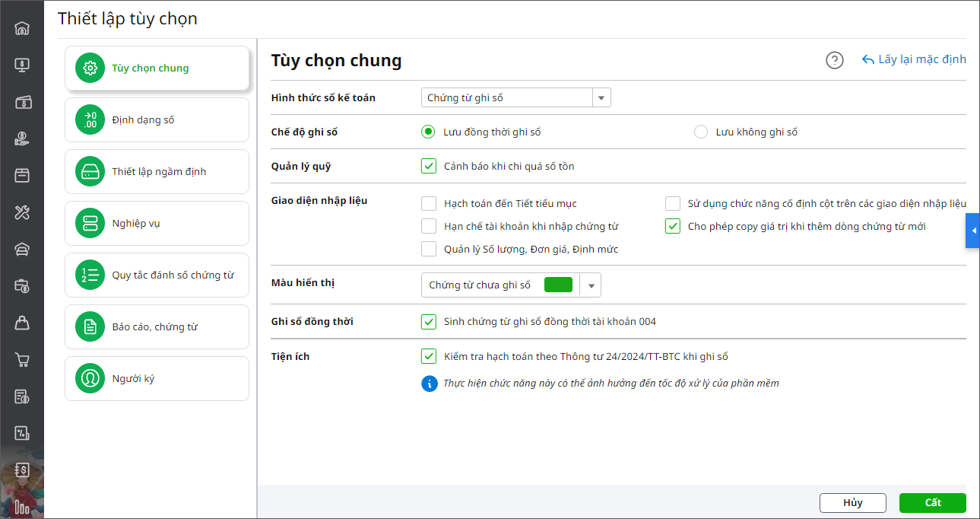Open the Người ký settings tab
This screenshot has width=980, height=519.
(157, 378)
